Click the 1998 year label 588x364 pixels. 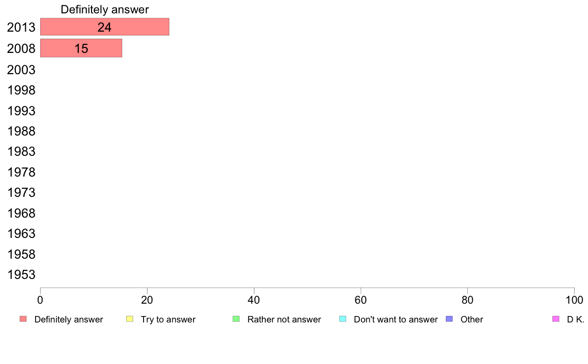pyautogui.click(x=21, y=91)
